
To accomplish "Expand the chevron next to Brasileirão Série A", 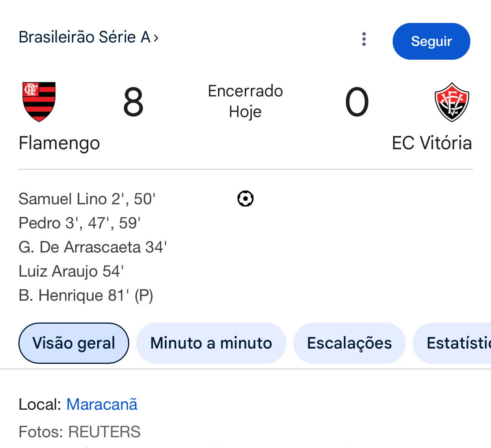I will tap(156, 37).
